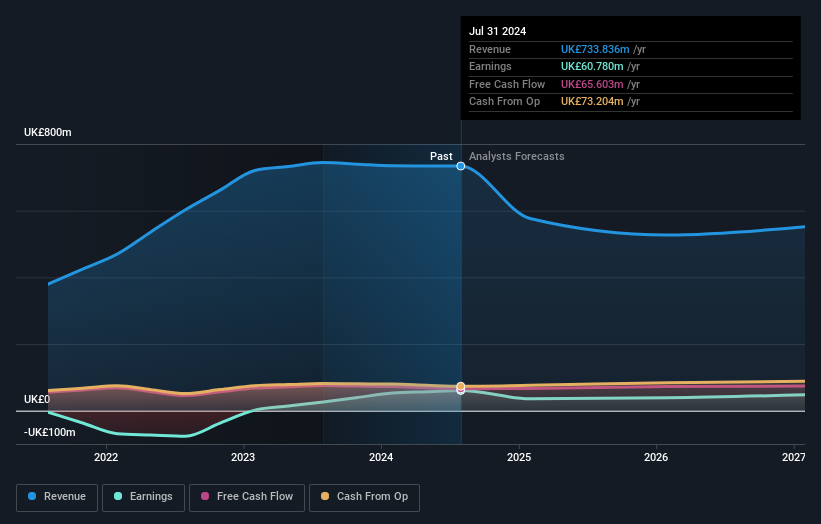Click the UK£60.780m earnings value

(592, 66)
